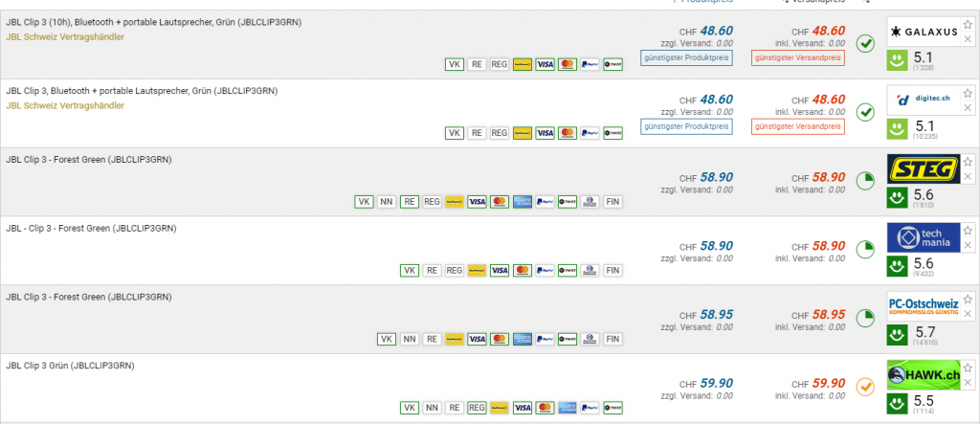The height and width of the screenshot is (424, 980).
Task: Click the FIN badge in the STEG row
Action: (x=612, y=202)
